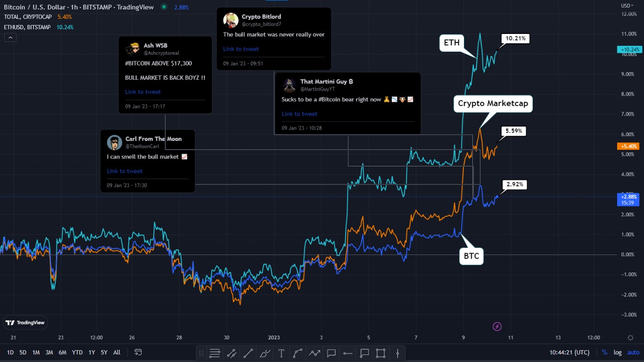The width and height of the screenshot is (644, 362).
Task: Select the 1Y time range
Action: tap(92, 352)
